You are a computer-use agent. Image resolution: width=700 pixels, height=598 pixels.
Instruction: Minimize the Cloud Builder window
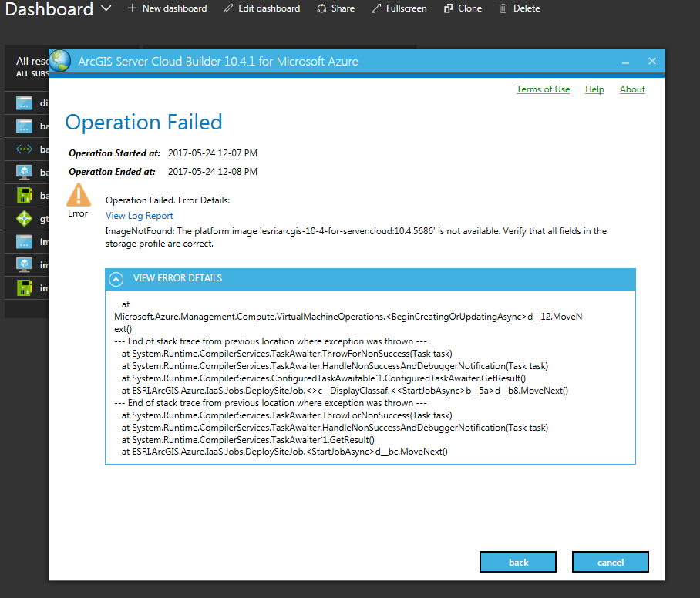coord(625,62)
